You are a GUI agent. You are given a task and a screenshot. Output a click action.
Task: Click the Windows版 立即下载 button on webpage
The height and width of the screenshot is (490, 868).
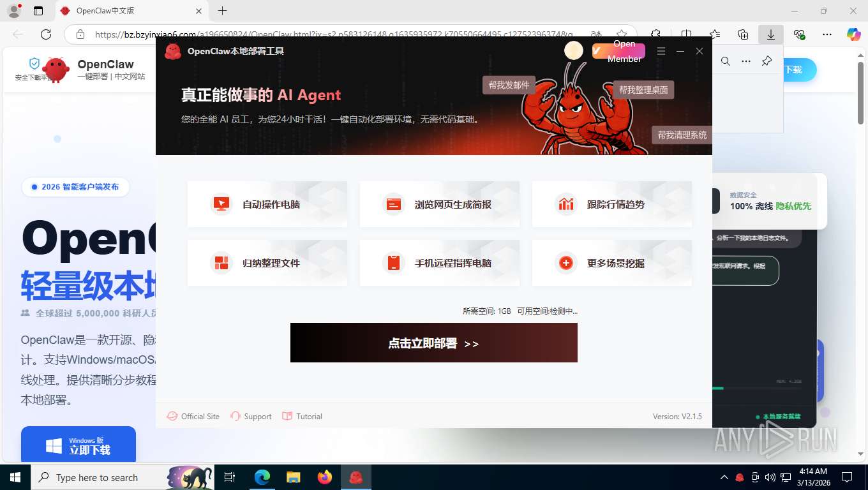tap(79, 445)
